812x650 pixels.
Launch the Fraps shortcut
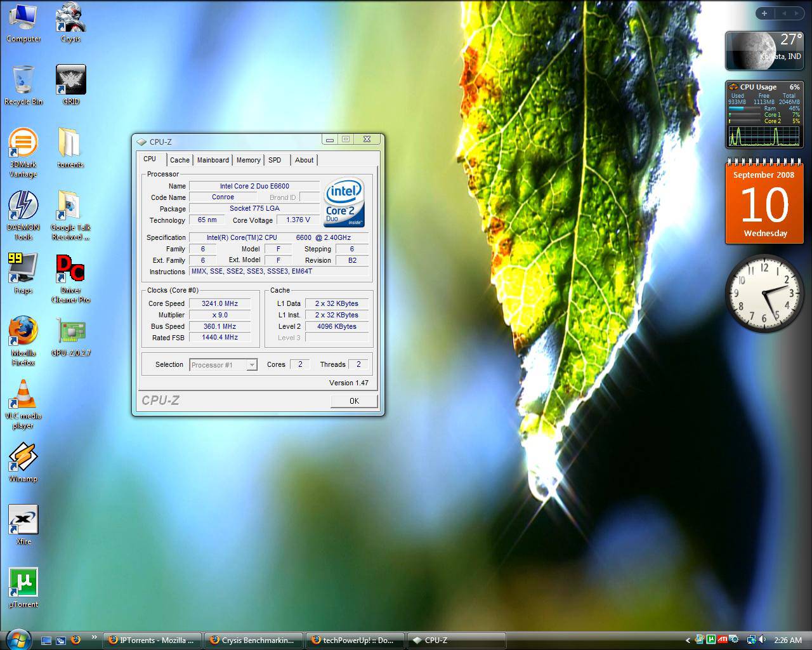(23, 274)
